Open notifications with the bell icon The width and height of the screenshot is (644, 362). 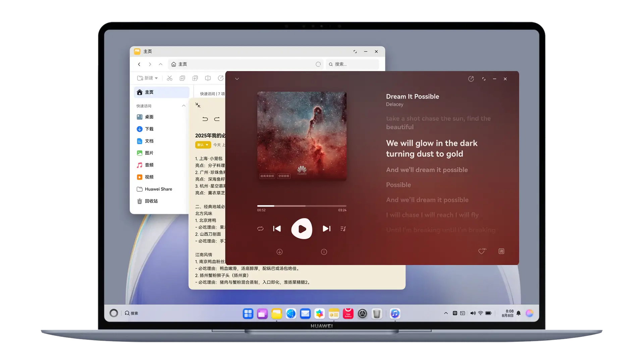pyautogui.click(x=519, y=313)
